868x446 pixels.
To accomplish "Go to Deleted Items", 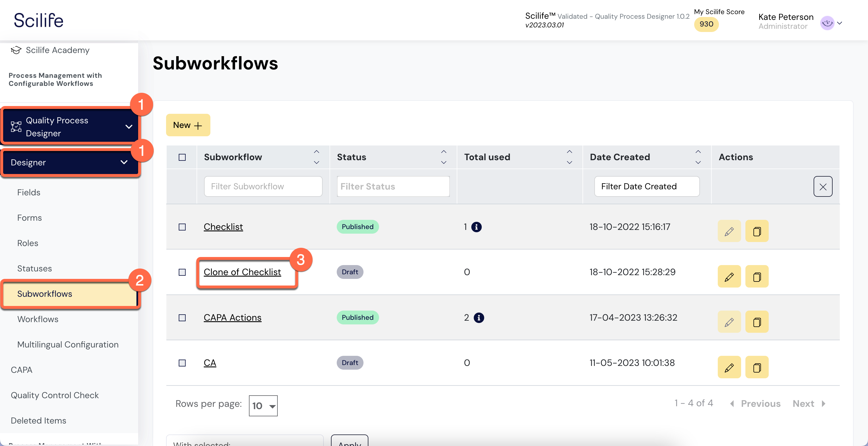I will [x=38, y=420].
